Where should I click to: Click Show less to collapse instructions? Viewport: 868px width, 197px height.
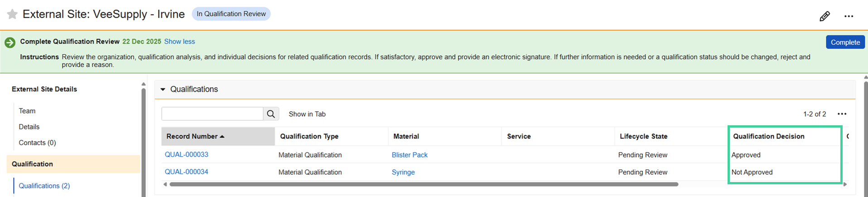pos(179,41)
